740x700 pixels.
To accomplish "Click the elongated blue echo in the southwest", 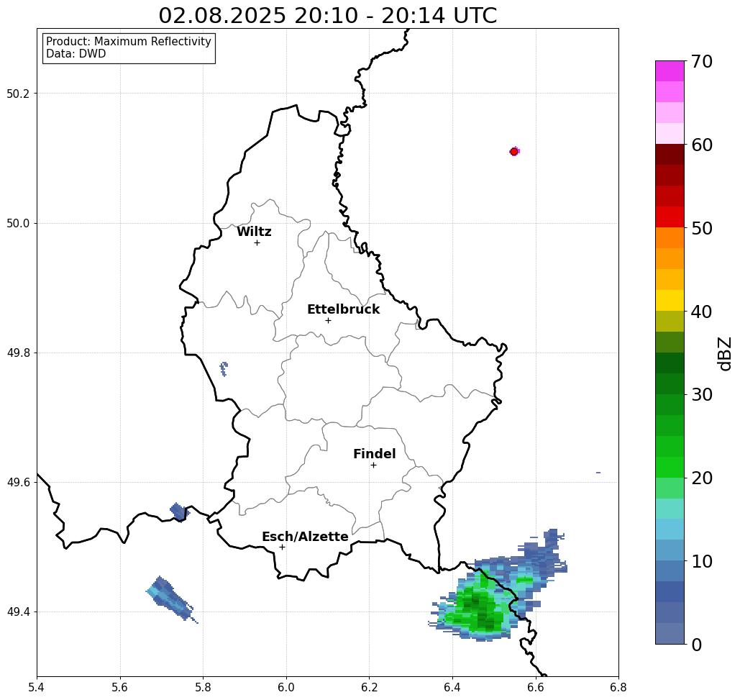I will [x=171, y=599].
